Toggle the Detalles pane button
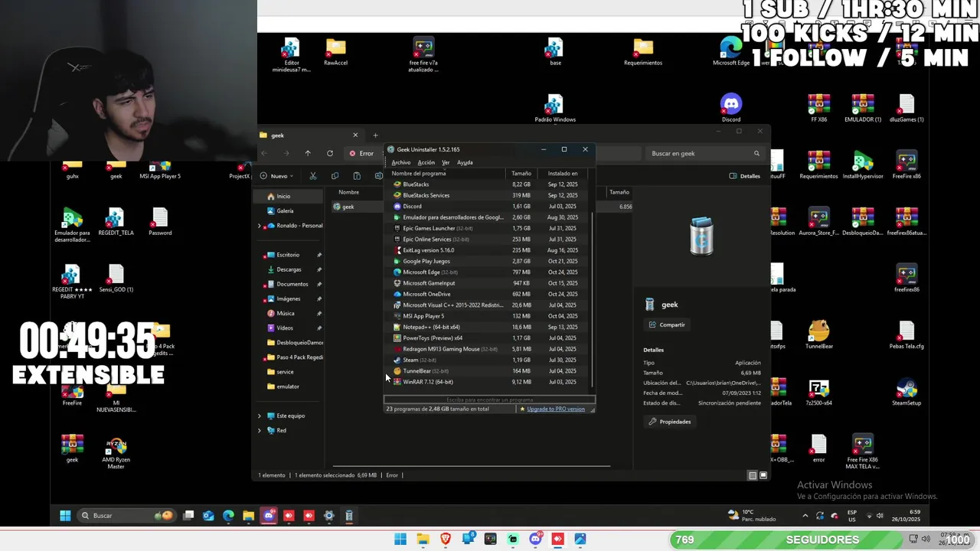This screenshot has height=551, width=980. click(744, 176)
